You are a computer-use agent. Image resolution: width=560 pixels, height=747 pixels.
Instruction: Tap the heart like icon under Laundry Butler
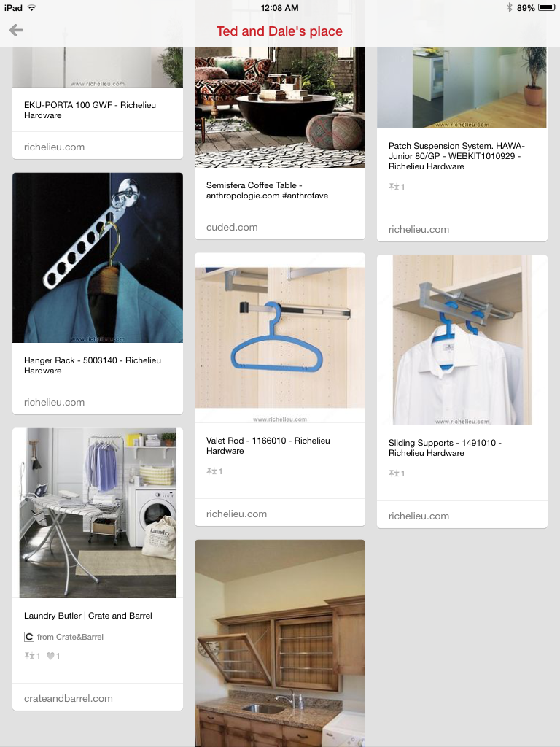point(50,656)
